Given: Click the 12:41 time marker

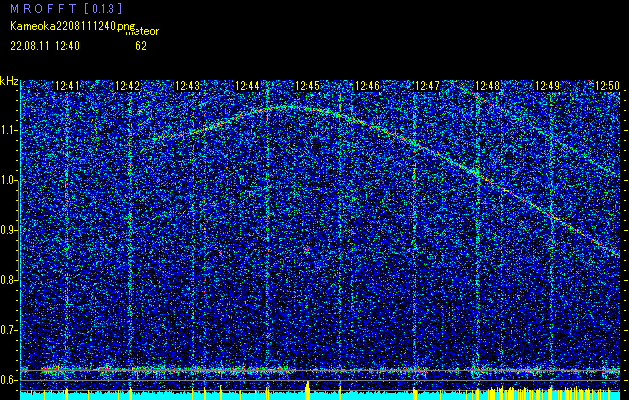Looking at the screenshot, I should click(x=67, y=86).
